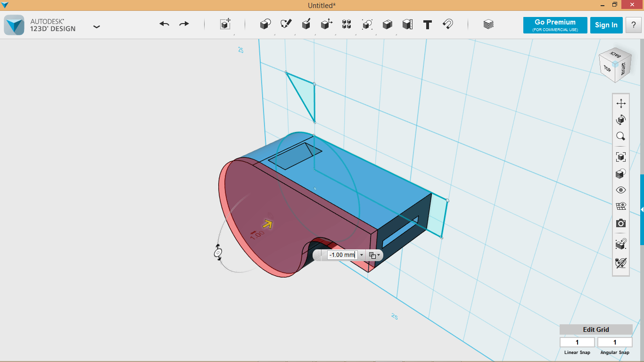Screen dimensions: 644x362
Task: Click the TOP face of the view cube
Action: [607, 69]
